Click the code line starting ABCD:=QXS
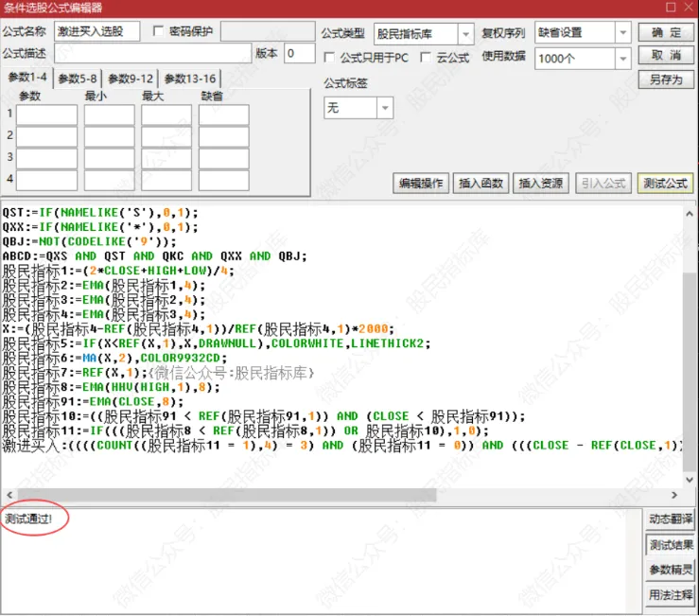699x616 pixels. [155, 256]
